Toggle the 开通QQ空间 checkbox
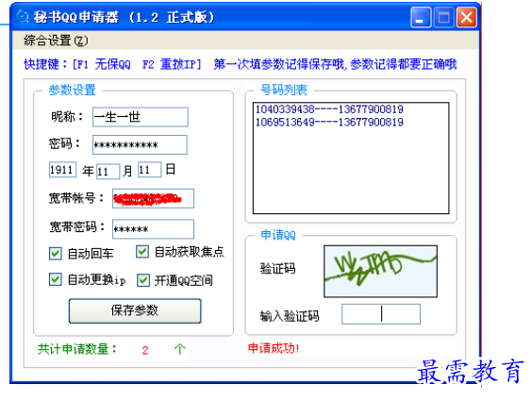The width and height of the screenshot is (532, 401). coord(143,280)
